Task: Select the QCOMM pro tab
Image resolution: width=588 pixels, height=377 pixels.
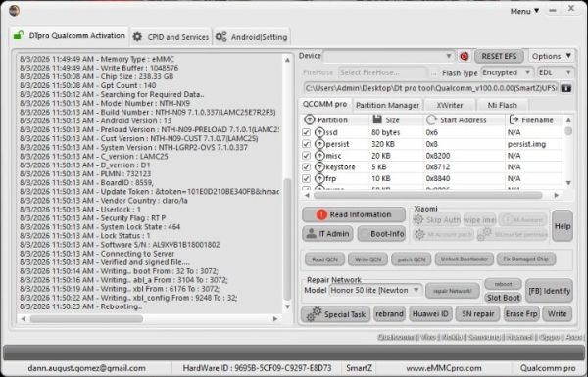Action: tap(324, 104)
